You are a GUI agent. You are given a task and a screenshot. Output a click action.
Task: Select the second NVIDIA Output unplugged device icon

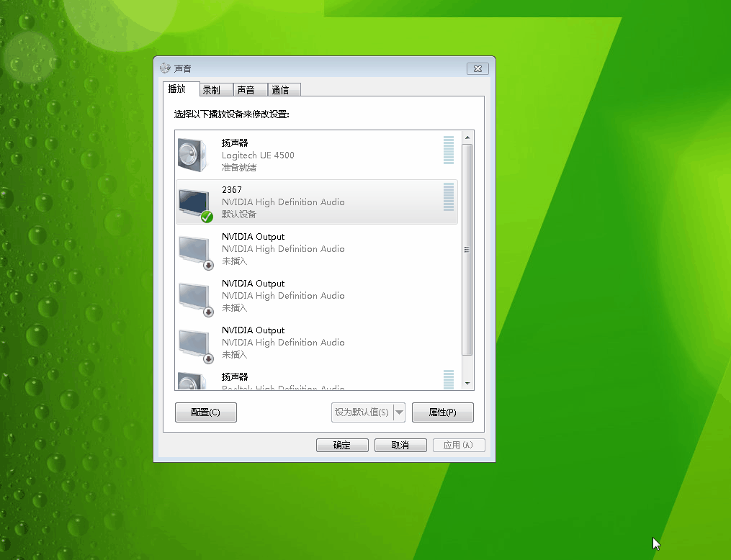pos(194,296)
